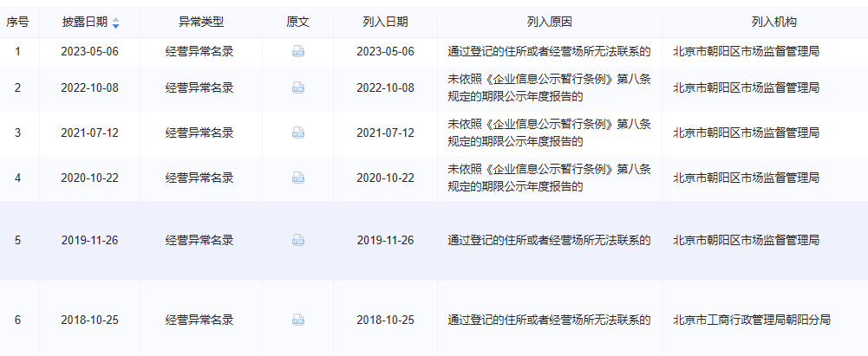
Task: Click the 序号 column header
Action: 17,23
